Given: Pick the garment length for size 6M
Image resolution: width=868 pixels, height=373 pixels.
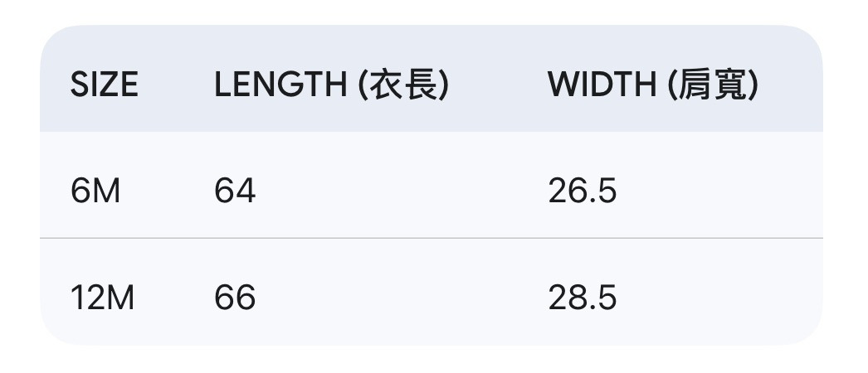Looking at the screenshot, I should [235, 191].
